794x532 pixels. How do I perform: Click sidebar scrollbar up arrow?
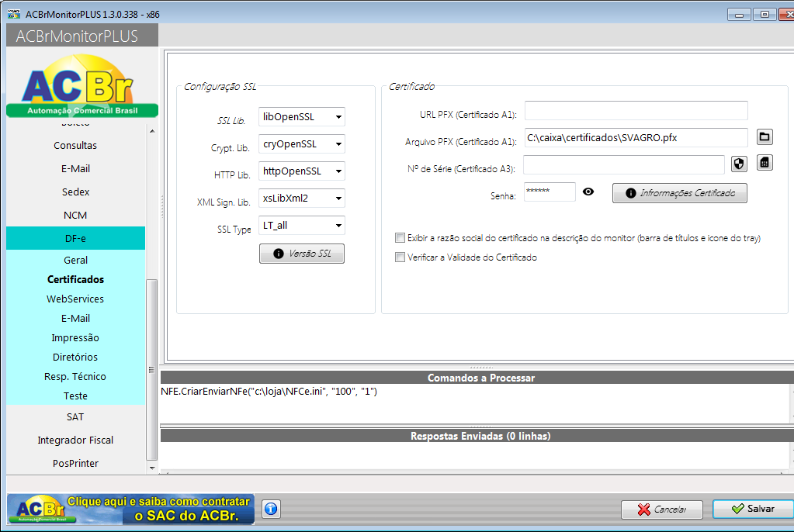152,131
